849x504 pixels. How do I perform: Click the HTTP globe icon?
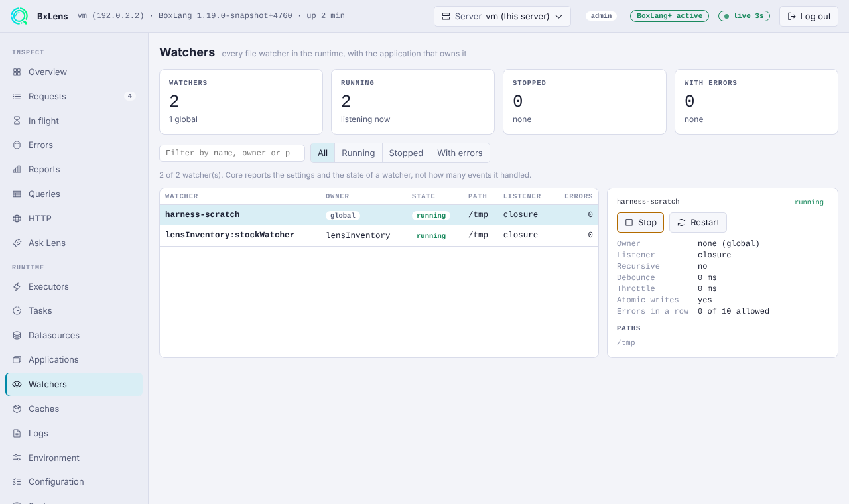pyautogui.click(x=17, y=218)
